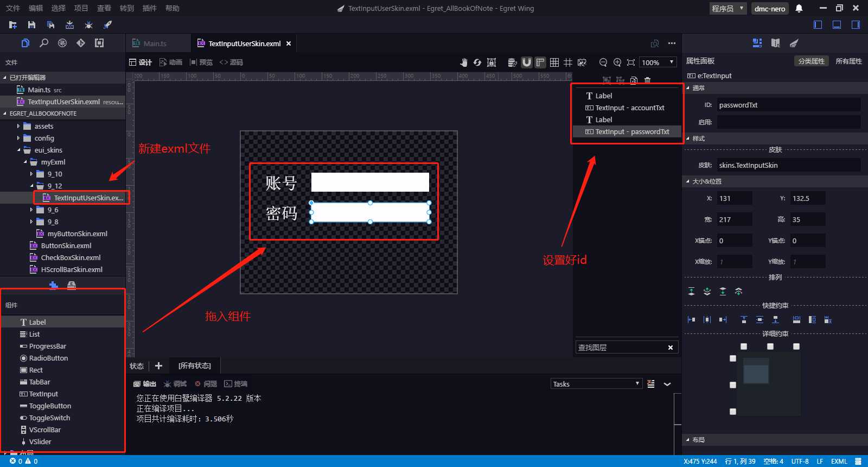
Task: Open the 文件 menu
Action: pyautogui.click(x=13, y=8)
